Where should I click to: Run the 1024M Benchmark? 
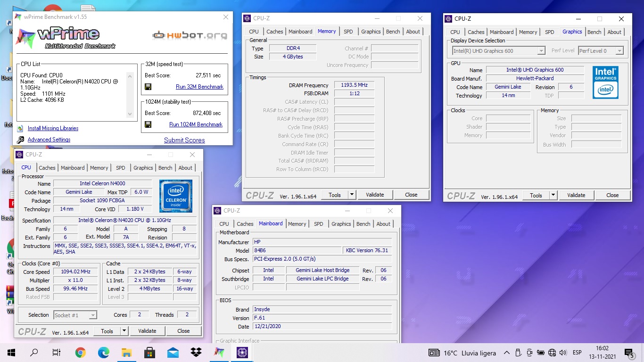tap(196, 124)
